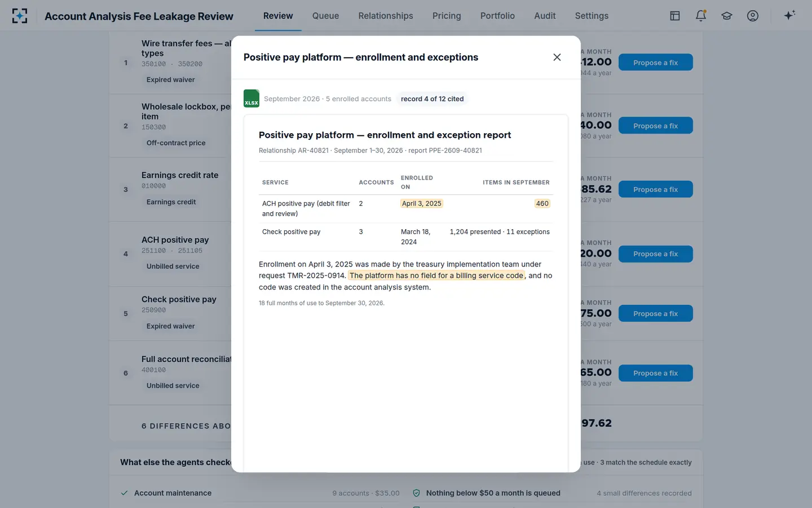Click the Account maintenance checkmark icon
The image size is (812, 508).
pyautogui.click(x=124, y=493)
